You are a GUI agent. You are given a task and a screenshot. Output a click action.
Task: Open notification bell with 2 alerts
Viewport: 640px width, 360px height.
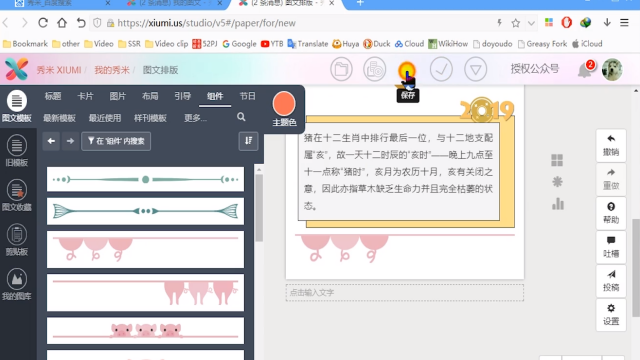[585, 70]
